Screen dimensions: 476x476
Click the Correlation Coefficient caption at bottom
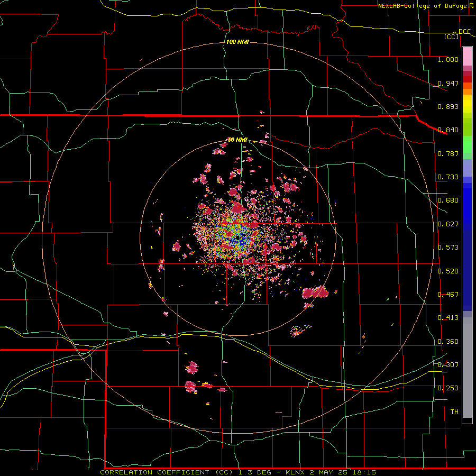pos(238,472)
